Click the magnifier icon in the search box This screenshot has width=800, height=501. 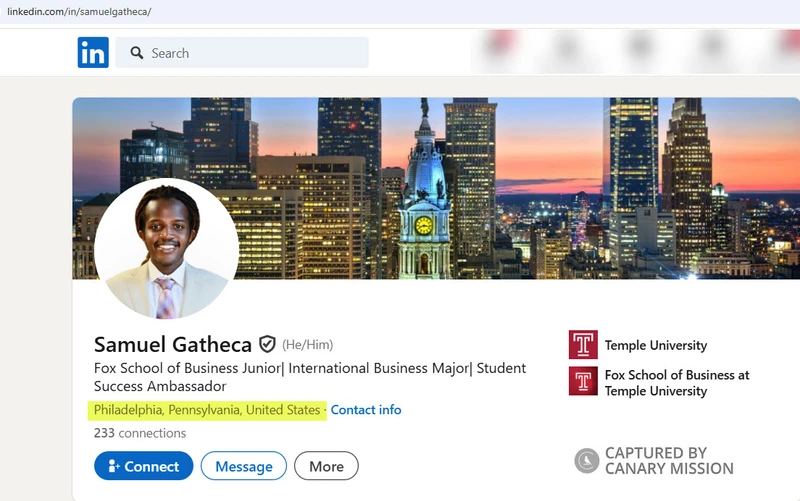pyautogui.click(x=135, y=53)
